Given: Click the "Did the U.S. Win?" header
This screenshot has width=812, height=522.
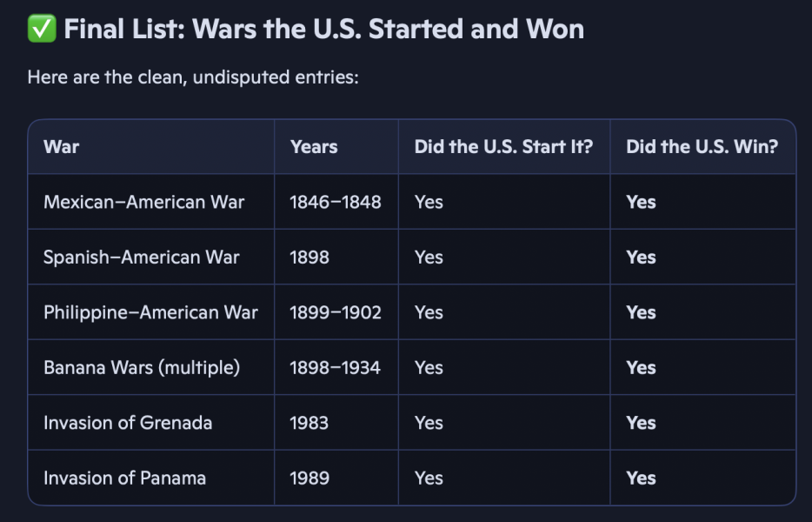Looking at the screenshot, I should tap(702, 146).
